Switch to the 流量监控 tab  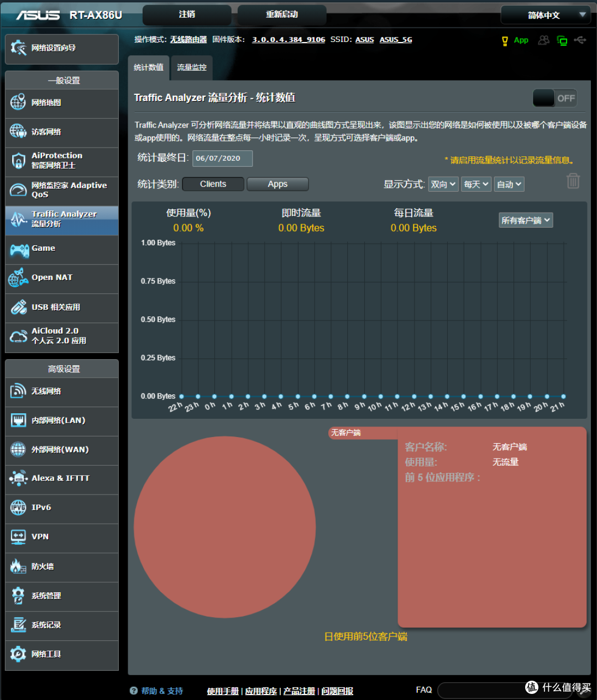tap(192, 67)
